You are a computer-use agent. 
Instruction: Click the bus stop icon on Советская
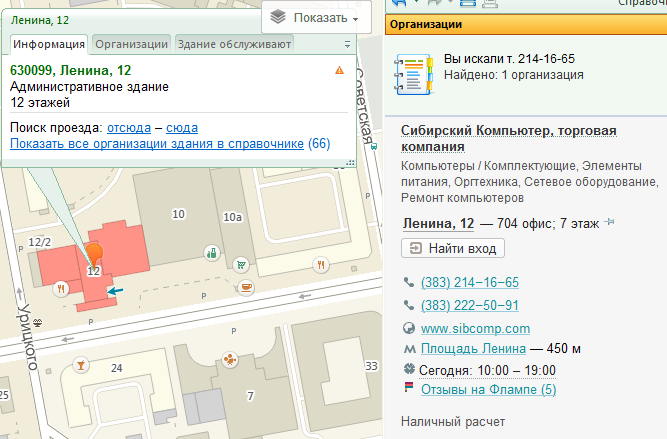pyautogui.click(x=374, y=147)
